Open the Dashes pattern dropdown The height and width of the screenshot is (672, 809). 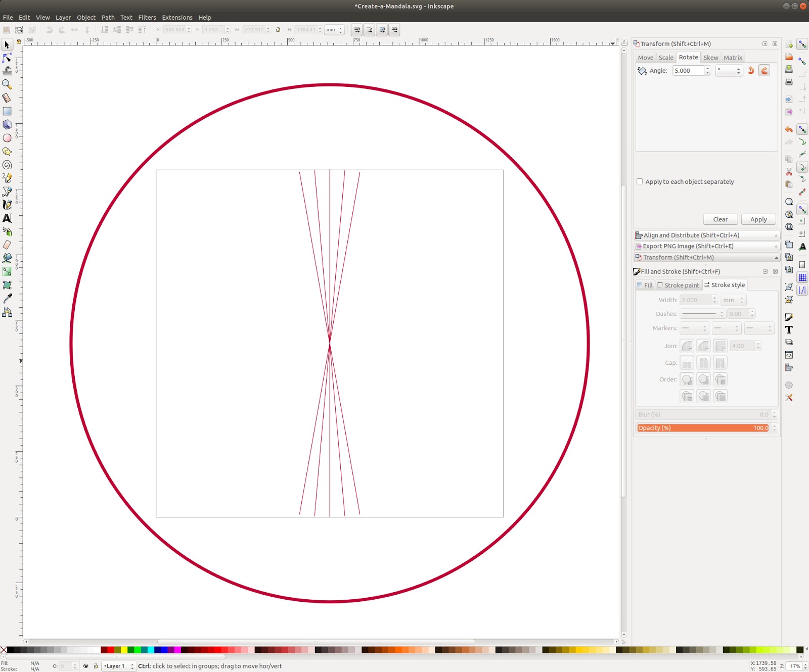(703, 314)
